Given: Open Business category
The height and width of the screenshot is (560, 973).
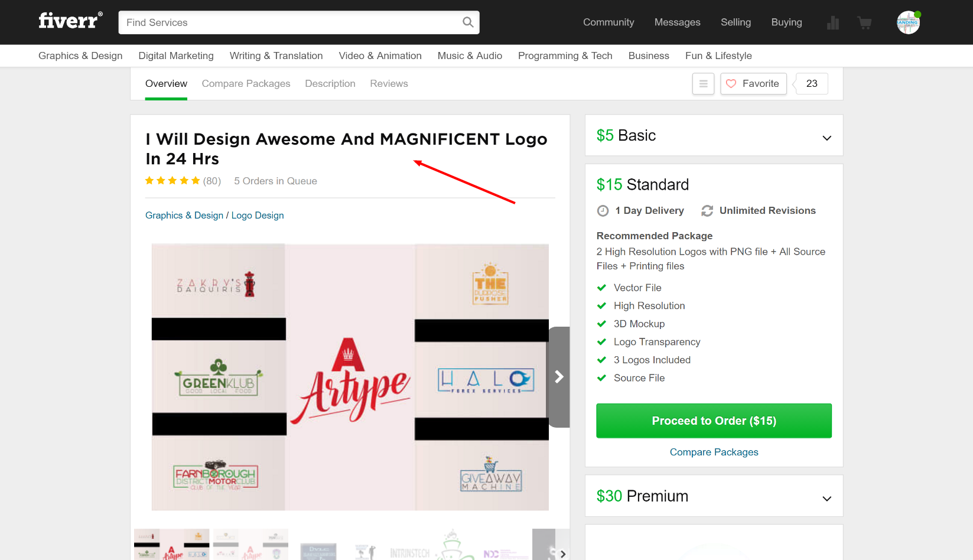Looking at the screenshot, I should (x=649, y=56).
